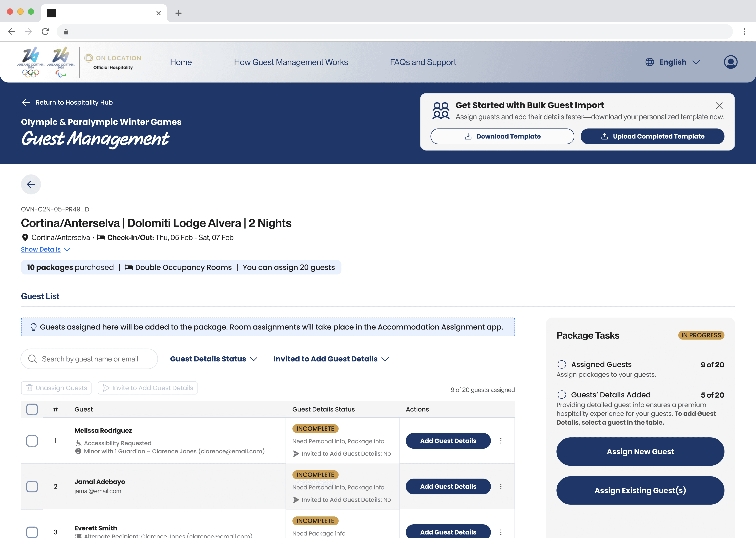Open Jamal Adebayo row three-dot menu

point(501,486)
